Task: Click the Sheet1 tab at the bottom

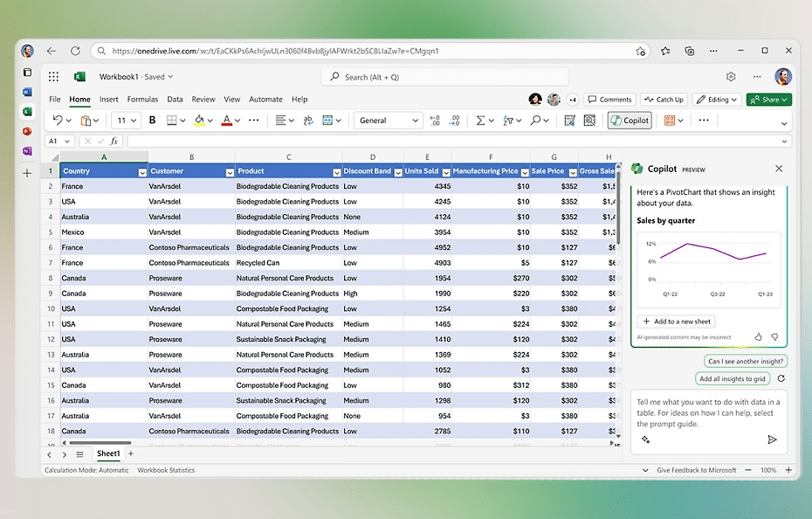Action: click(x=108, y=453)
